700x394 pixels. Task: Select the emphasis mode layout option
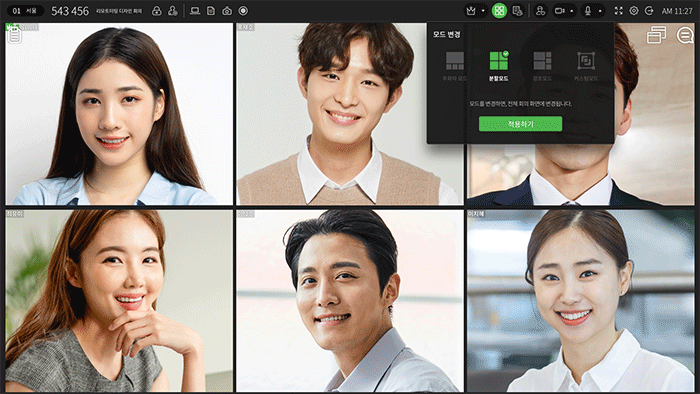coord(542,66)
